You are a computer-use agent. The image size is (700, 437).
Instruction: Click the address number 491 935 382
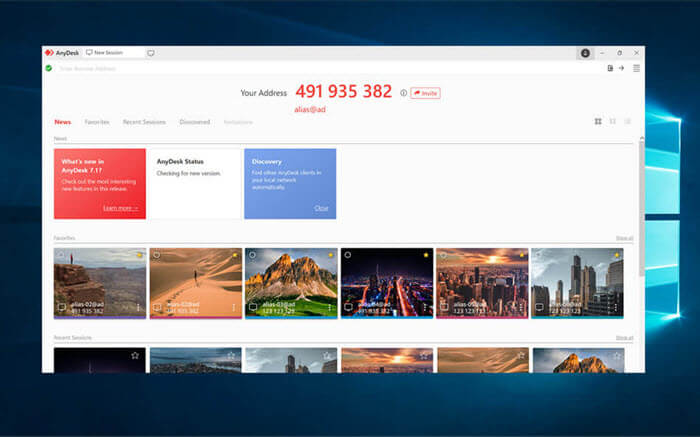click(x=343, y=92)
